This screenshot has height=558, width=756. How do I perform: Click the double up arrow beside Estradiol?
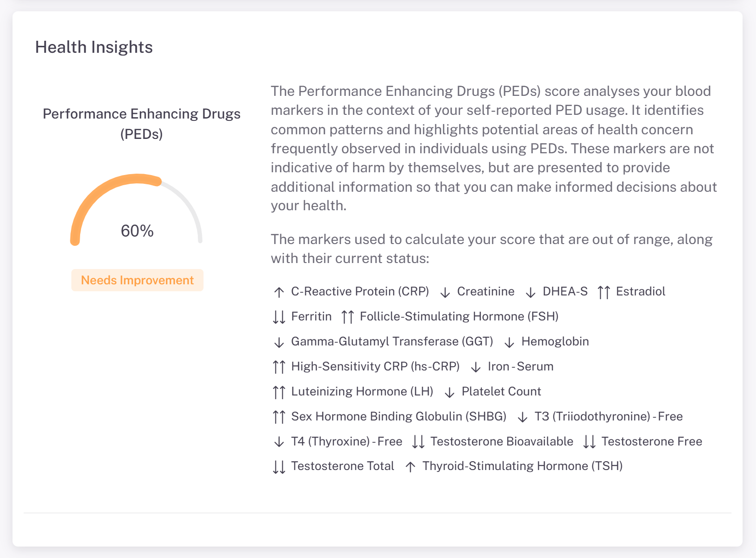[x=604, y=292]
